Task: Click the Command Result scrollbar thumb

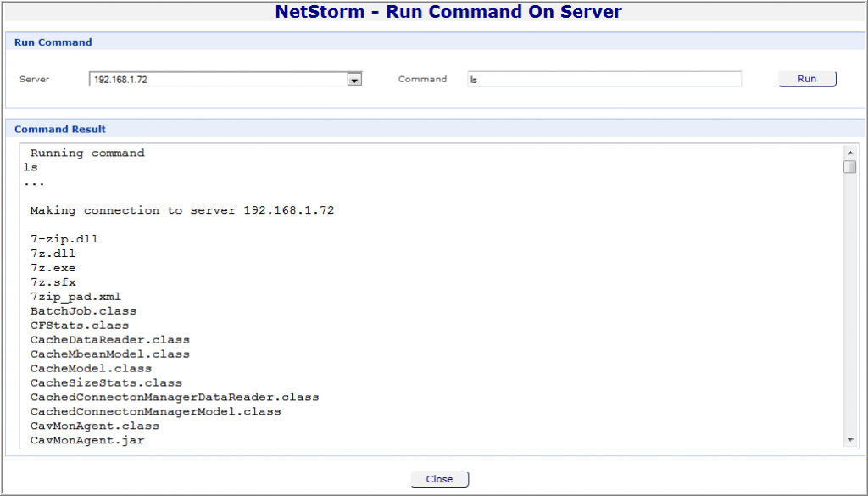Action: tap(849, 167)
